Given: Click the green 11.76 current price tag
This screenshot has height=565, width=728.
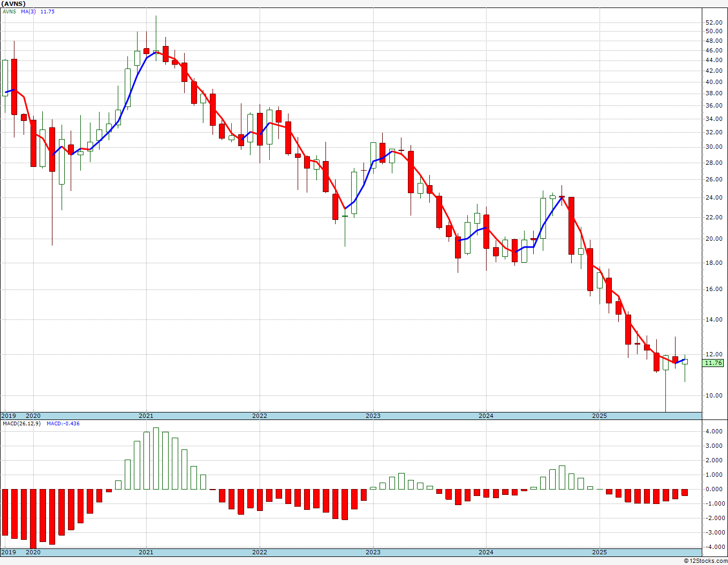Looking at the screenshot, I should click(713, 363).
